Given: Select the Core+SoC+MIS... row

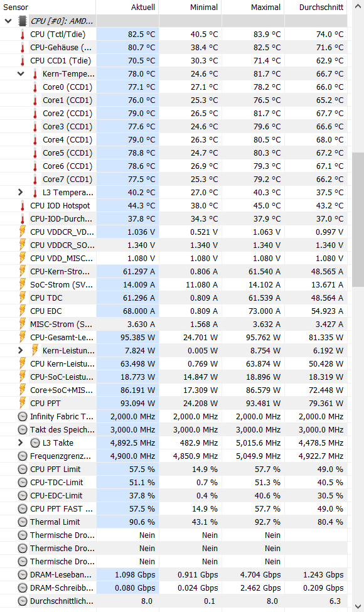Looking at the screenshot, I should 173,390.
